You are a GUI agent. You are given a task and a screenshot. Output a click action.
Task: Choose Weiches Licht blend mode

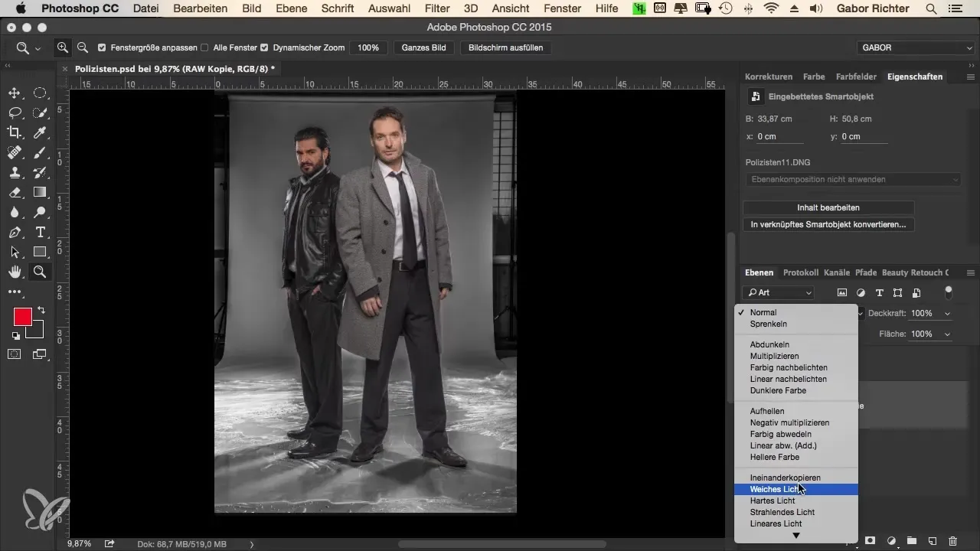pyautogui.click(x=796, y=489)
